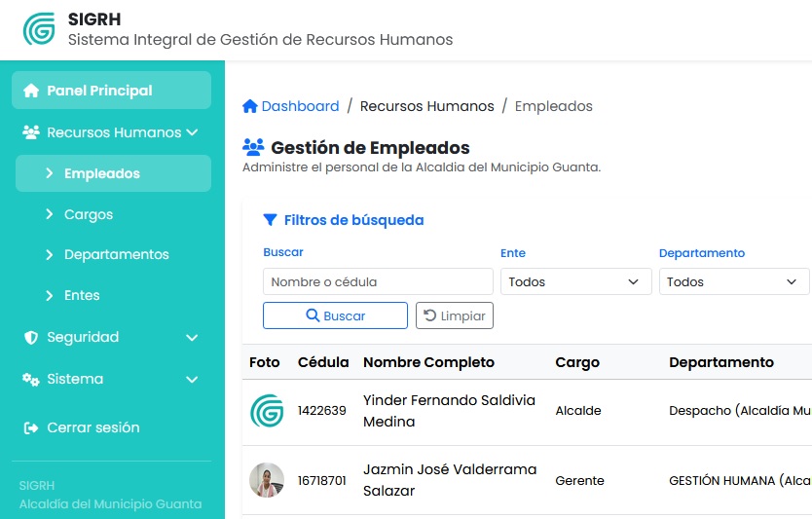Click the Foto column header
This screenshot has width=812, height=519.
pos(264,362)
